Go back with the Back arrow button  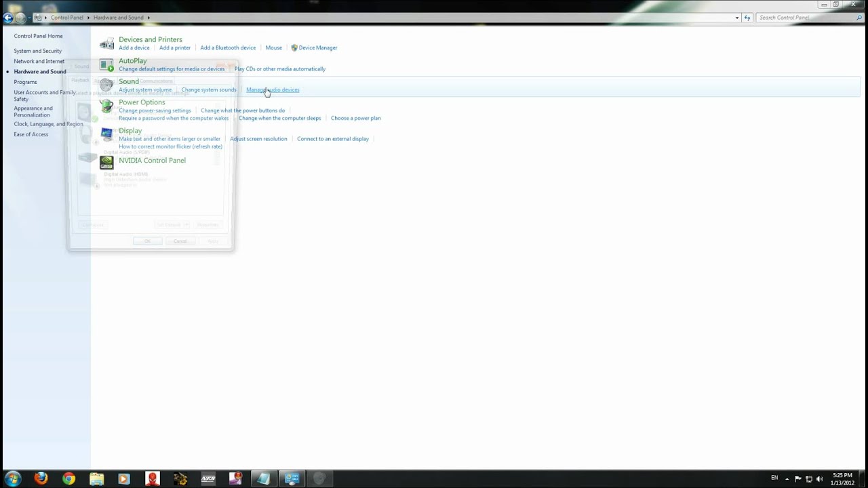point(8,18)
